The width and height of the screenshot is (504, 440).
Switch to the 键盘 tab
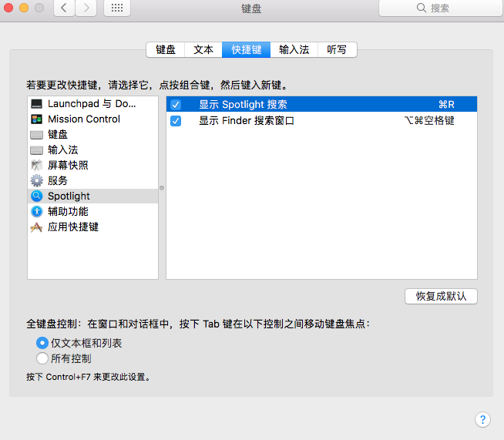166,50
